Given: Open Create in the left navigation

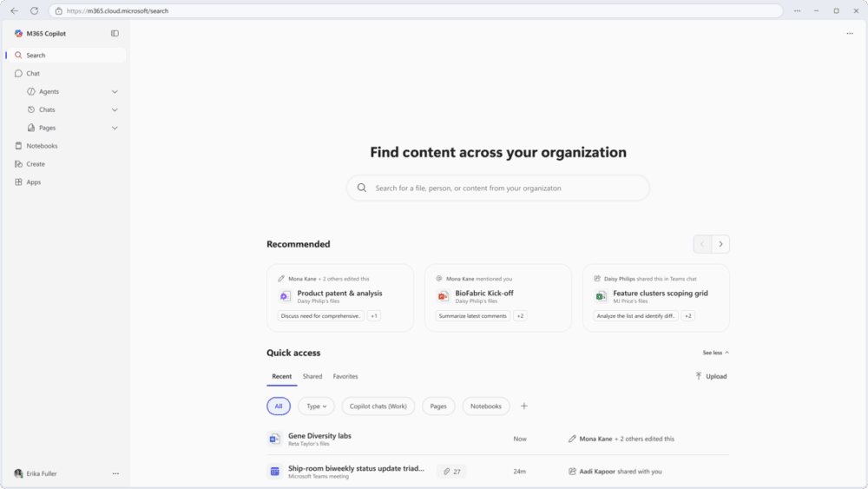Looking at the screenshot, I should point(66,164).
